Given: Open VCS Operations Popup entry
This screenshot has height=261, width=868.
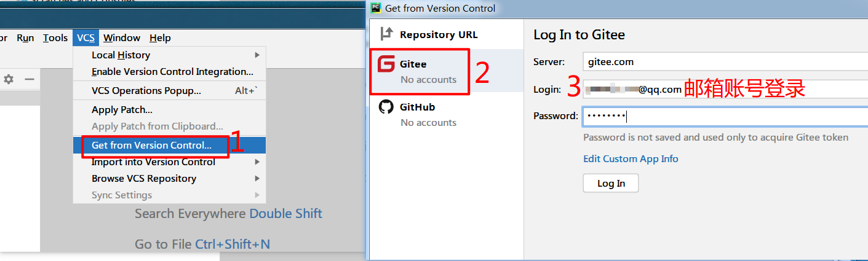Looking at the screenshot, I should tap(170, 91).
